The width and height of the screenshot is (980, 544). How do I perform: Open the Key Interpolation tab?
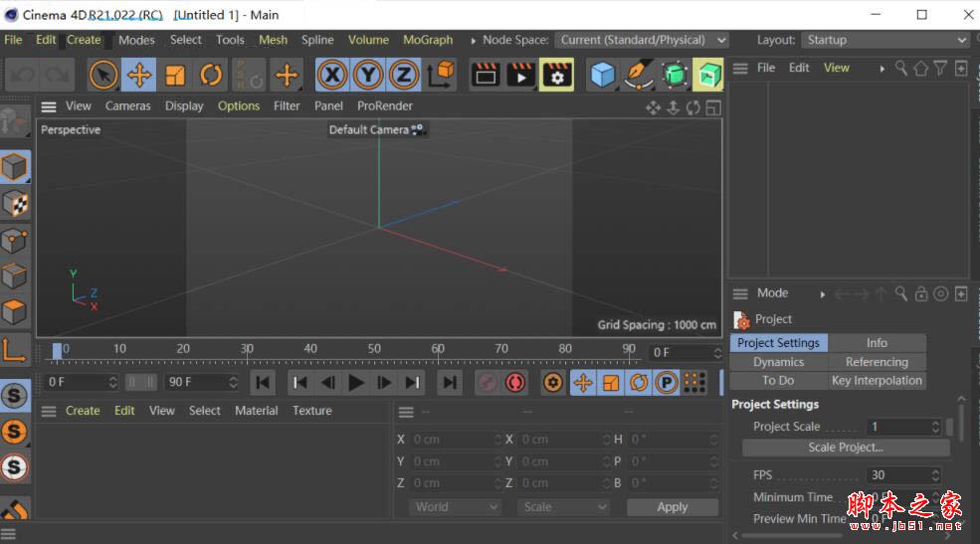(877, 380)
